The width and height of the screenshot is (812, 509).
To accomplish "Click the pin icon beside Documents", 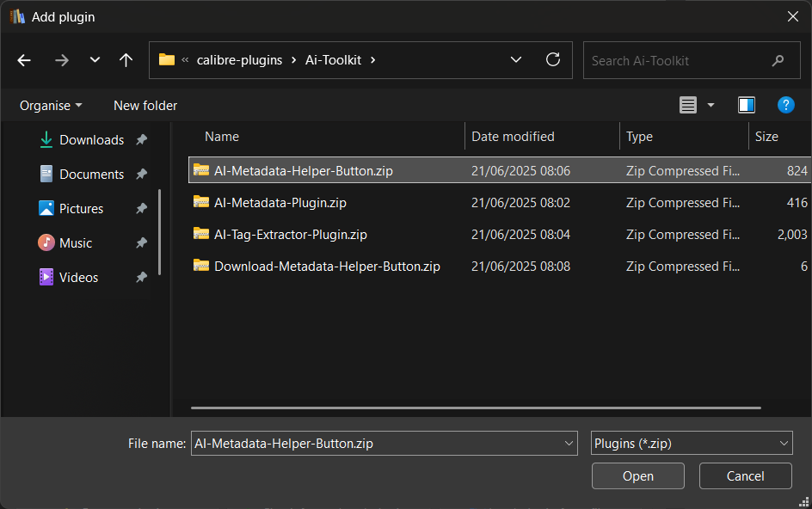I will coord(141,174).
